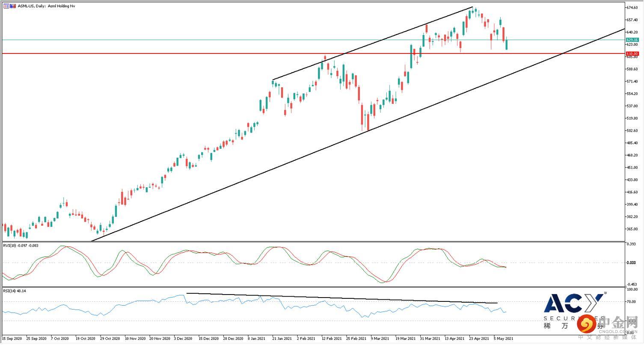Screen dimensions: 644x345
Task: Click the 640.20 price axis label
Action: [632, 32]
